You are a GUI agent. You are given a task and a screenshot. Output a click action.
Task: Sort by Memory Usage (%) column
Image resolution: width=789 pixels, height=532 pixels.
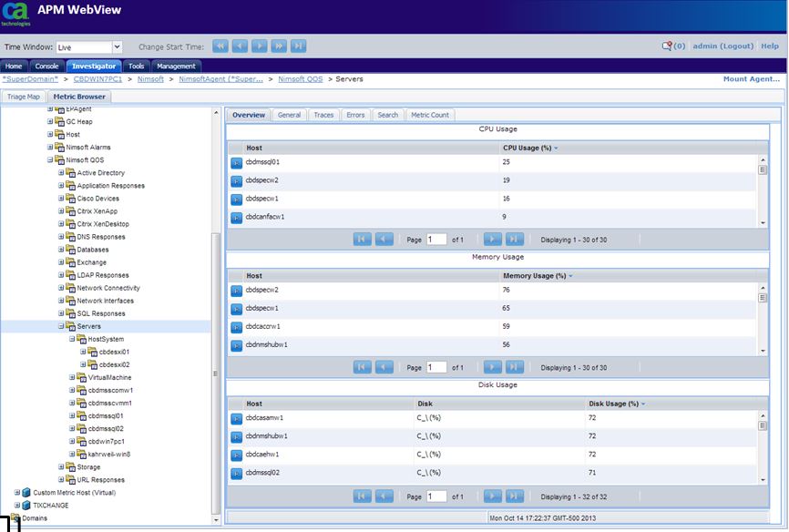535,276
